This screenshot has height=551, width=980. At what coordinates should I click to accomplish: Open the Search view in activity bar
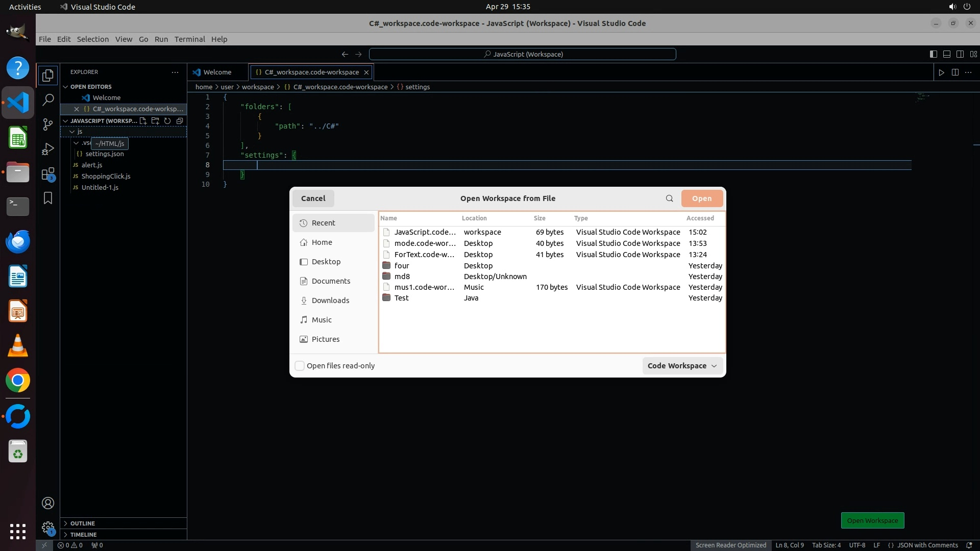click(48, 99)
